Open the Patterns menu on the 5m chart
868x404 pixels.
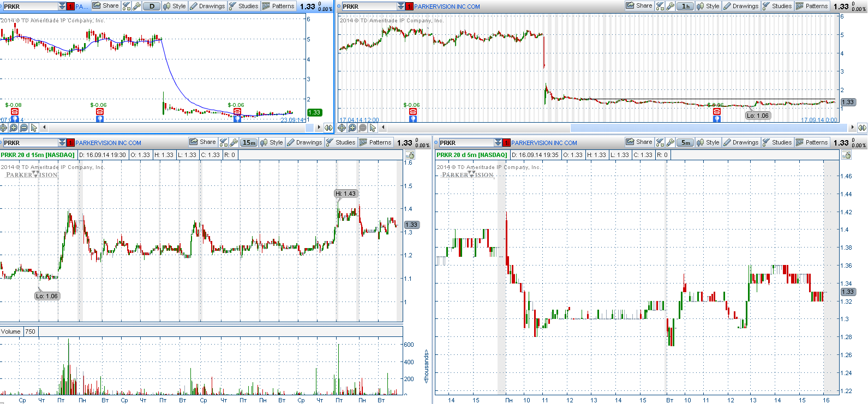[x=812, y=142]
